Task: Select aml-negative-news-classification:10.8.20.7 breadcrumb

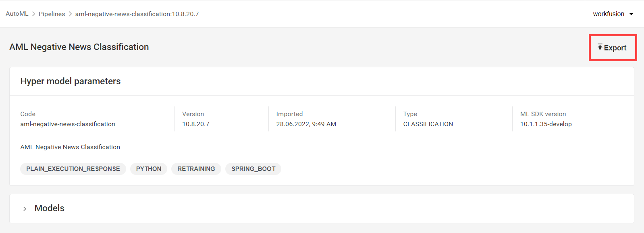Action: point(137,14)
